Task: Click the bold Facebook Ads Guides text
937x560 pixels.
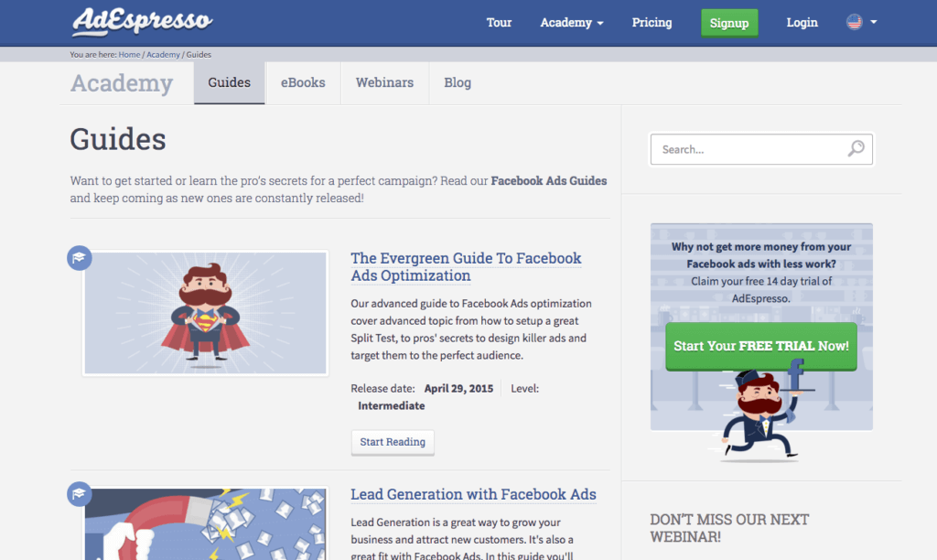Action: coord(549,180)
